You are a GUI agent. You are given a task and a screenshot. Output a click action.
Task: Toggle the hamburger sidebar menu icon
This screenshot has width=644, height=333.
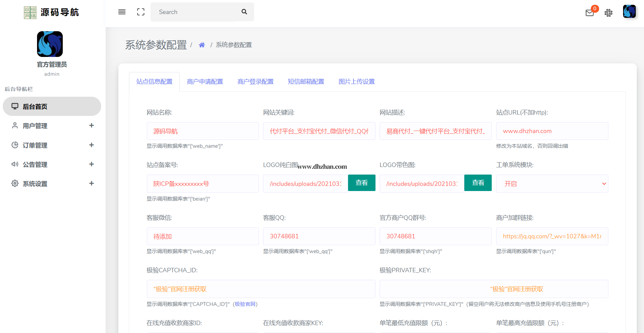pyautogui.click(x=122, y=12)
